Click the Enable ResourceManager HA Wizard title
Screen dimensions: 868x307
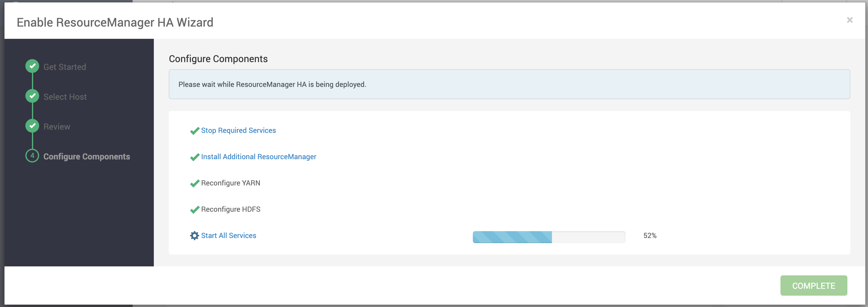click(x=115, y=22)
